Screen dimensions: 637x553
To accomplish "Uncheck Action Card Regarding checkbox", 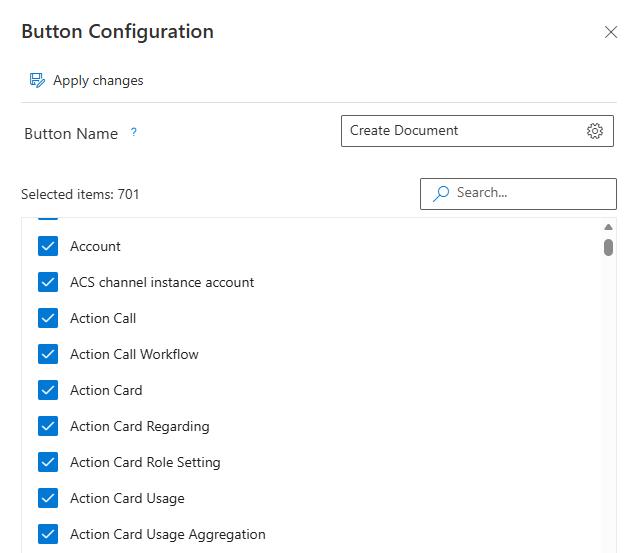I will coord(48,426).
